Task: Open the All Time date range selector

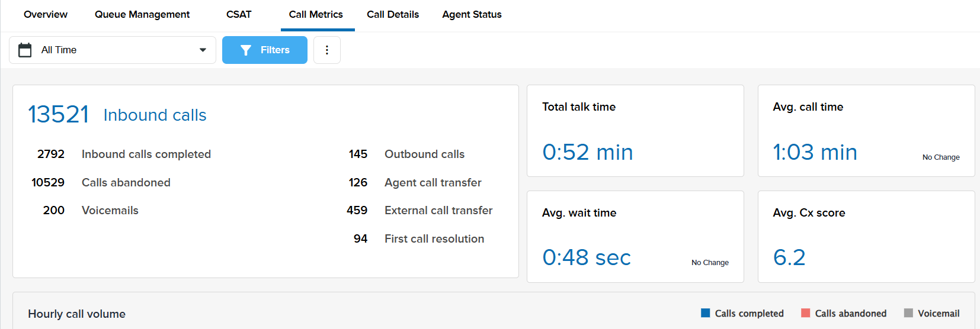Action: pos(113,50)
